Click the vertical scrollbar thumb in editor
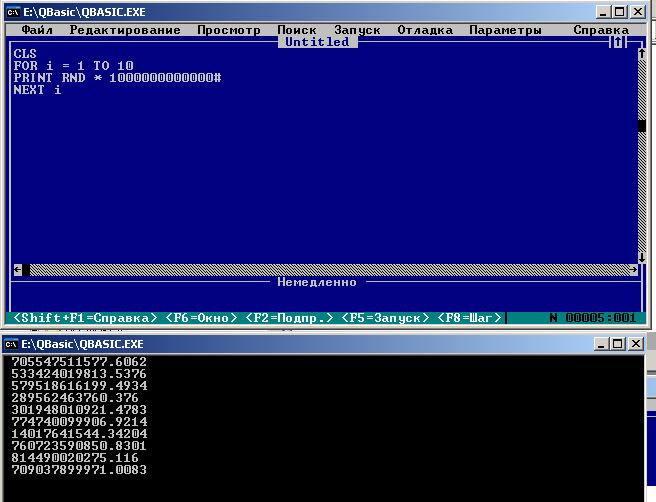Viewport: 656px width, 502px height. [x=641, y=126]
